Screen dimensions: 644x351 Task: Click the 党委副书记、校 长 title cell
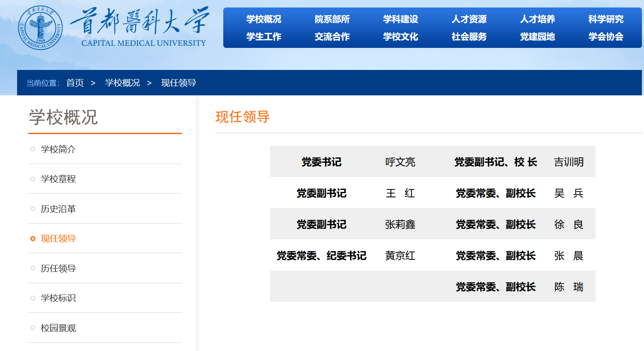coord(496,162)
